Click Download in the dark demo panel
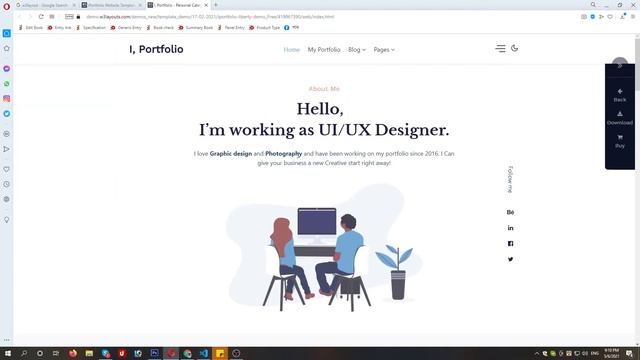This screenshot has height=360, width=640. [x=620, y=118]
